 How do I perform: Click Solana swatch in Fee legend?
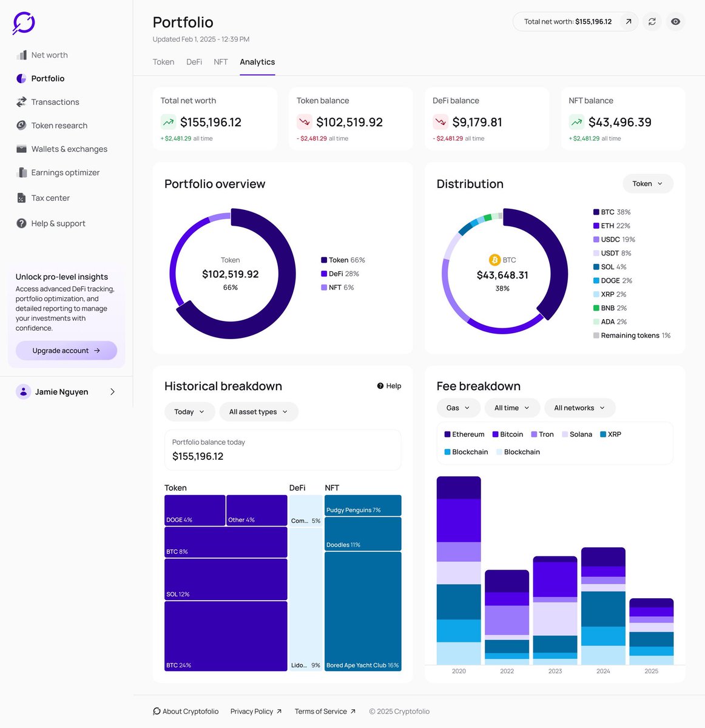click(x=565, y=434)
